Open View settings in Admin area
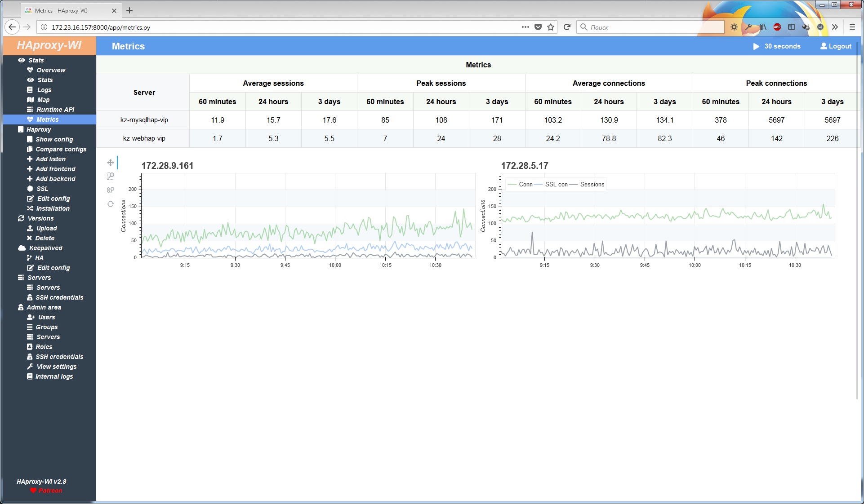 click(x=56, y=367)
